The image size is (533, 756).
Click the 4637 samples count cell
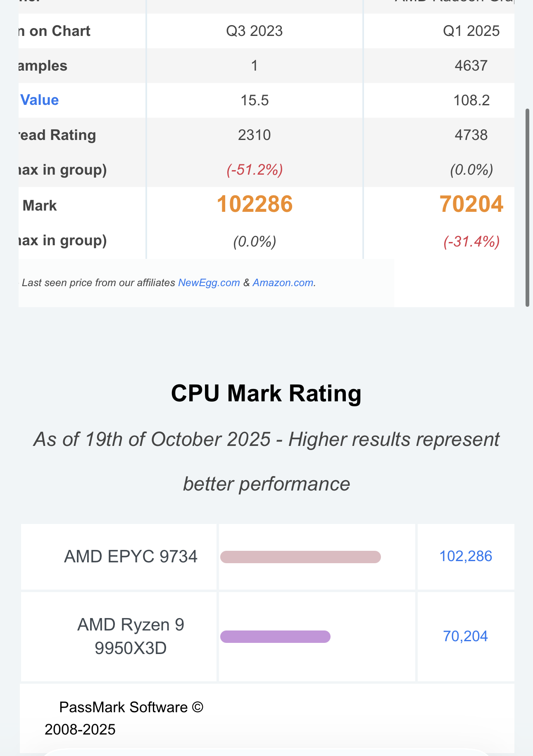tap(471, 66)
